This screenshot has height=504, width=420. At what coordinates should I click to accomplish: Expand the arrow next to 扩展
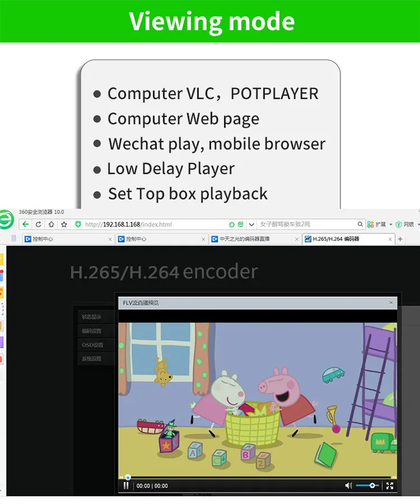point(391,225)
